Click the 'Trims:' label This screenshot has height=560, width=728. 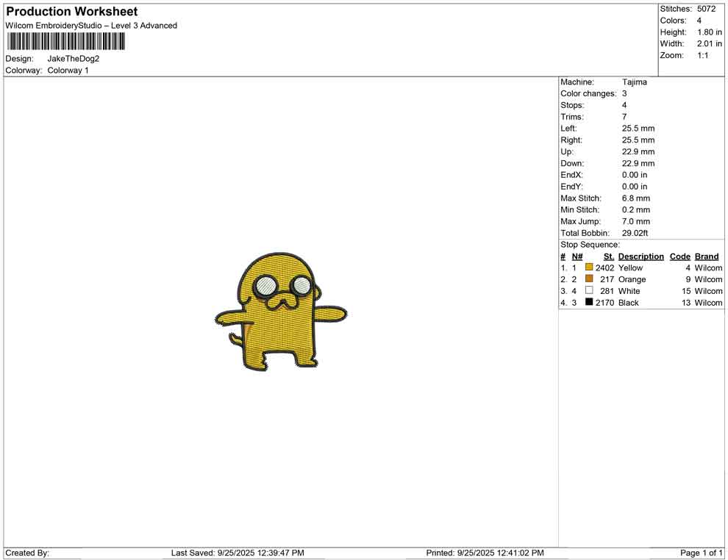point(572,117)
